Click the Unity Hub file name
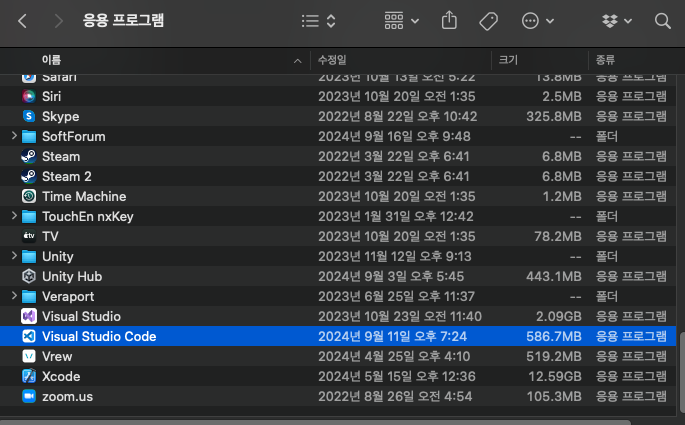685x425 pixels. [x=72, y=276]
